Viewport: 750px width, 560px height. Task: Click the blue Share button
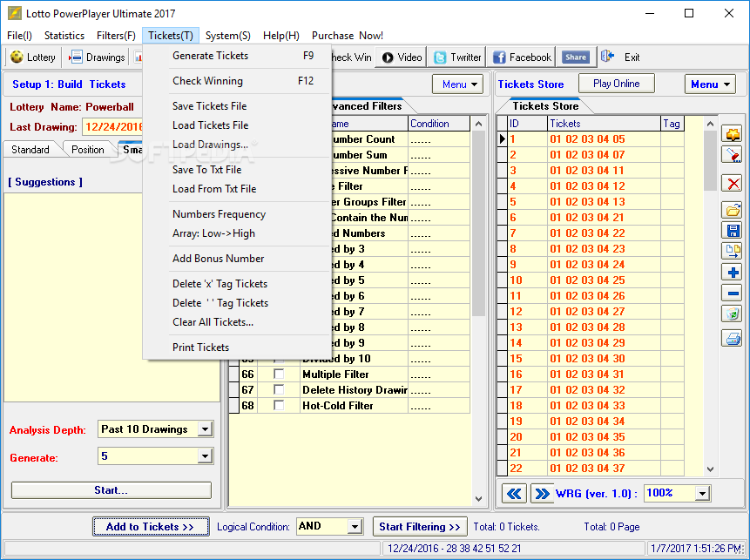576,57
